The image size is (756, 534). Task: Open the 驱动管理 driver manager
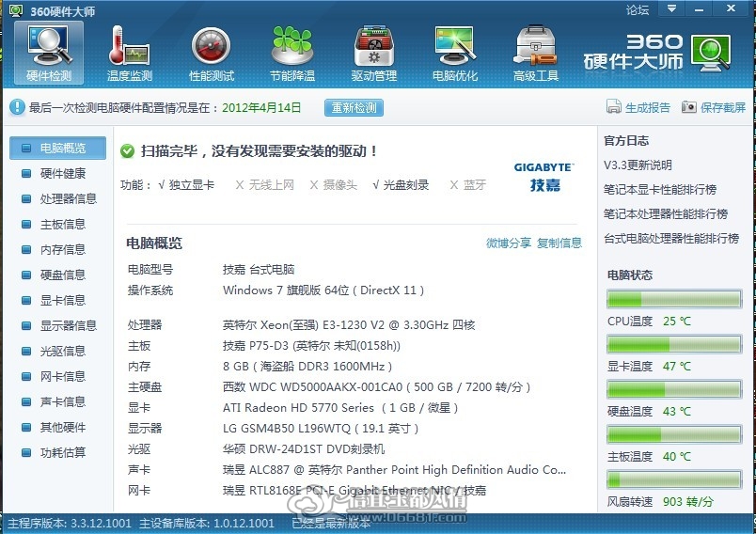[x=373, y=53]
